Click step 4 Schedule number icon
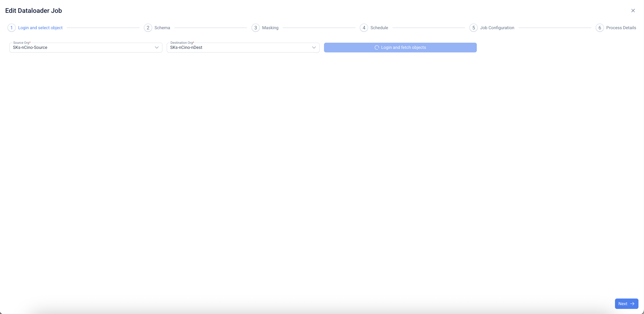The image size is (644, 314). [x=364, y=28]
